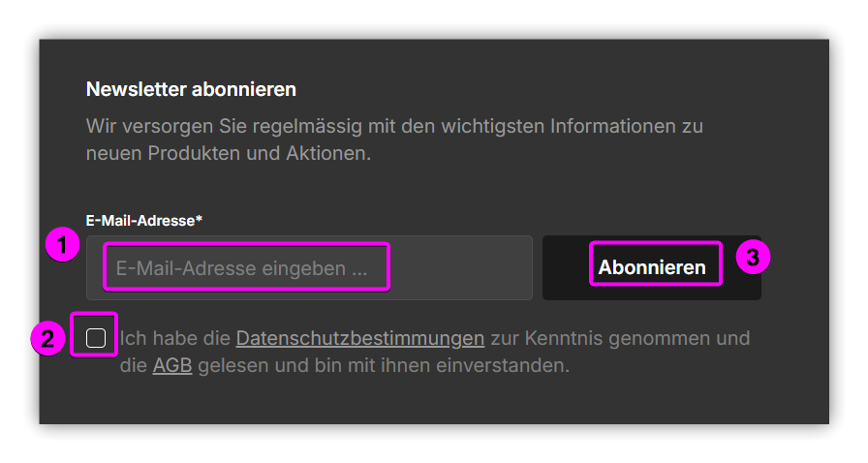Image resolution: width=868 pixels, height=463 pixels.
Task: Tick the privacy policy consent checkbox
Action: (96, 338)
